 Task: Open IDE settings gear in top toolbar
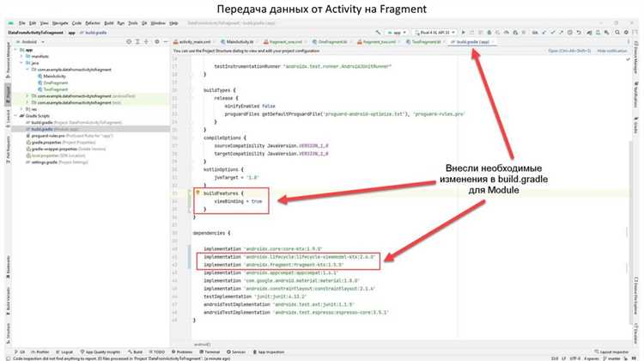point(626,33)
